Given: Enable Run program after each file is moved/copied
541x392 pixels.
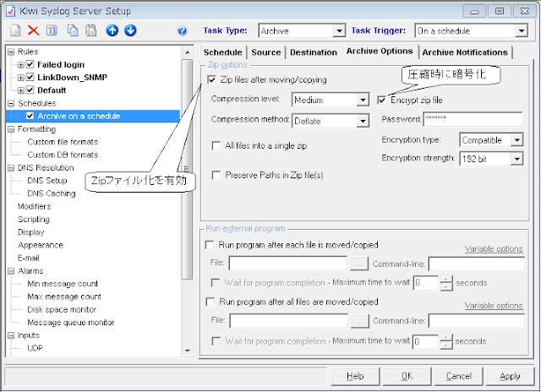Looking at the screenshot, I should (210, 245).
